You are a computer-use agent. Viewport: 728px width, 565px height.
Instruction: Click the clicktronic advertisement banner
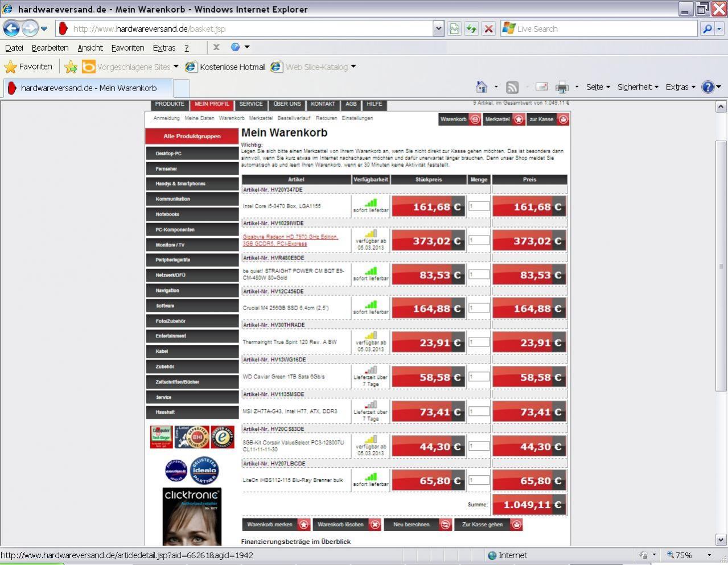pos(192,517)
